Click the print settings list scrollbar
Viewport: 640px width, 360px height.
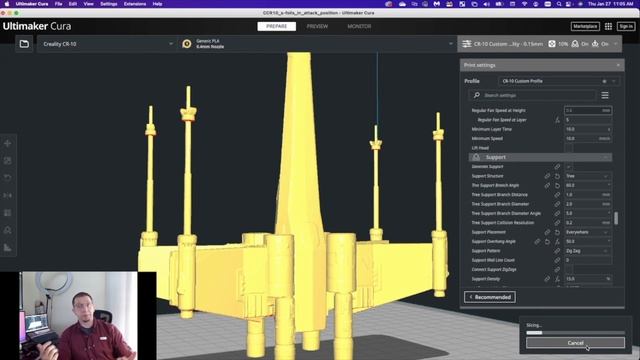[616, 218]
